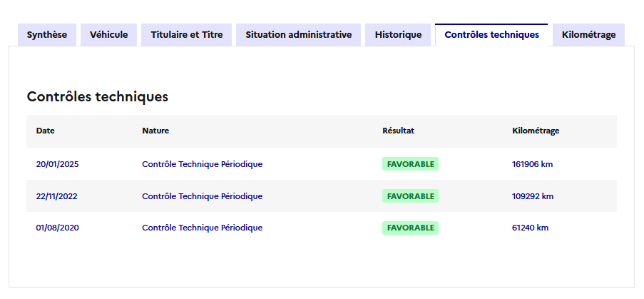Select the Contrôles techniques tab

tap(491, 34)
